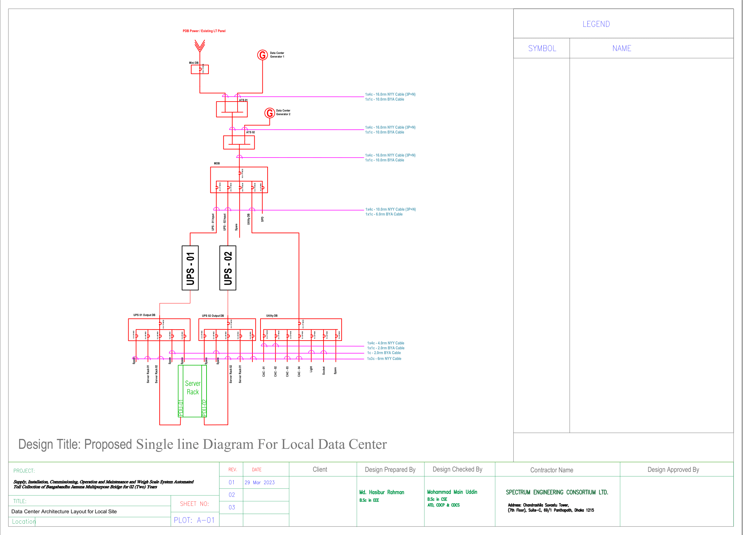This screenshot has height=535, width=756.
Task: Click revision 03 cell
Action: tap(232, 507)
